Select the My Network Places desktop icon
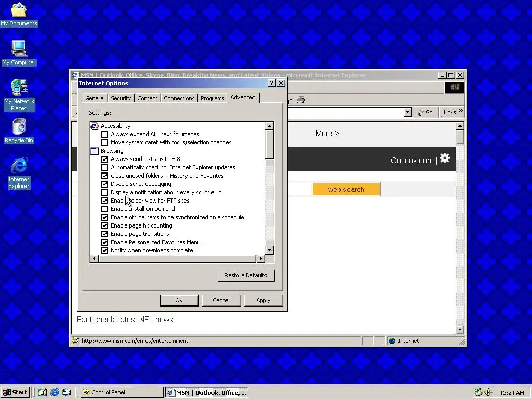Image resolution: width=532 pixels, height=399 pixels. pyautogui.click(x=19, y=95)
